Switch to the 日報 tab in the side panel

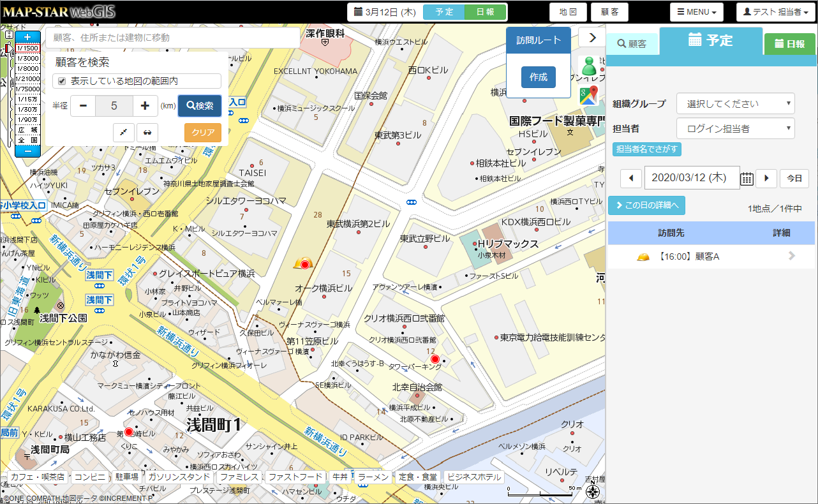789,44
